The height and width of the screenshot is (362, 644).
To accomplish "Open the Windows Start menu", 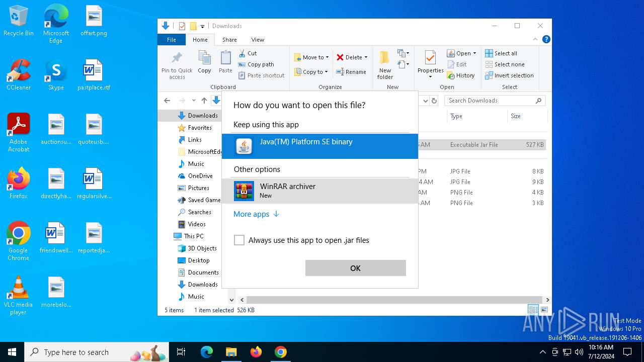I will point(12,352).
